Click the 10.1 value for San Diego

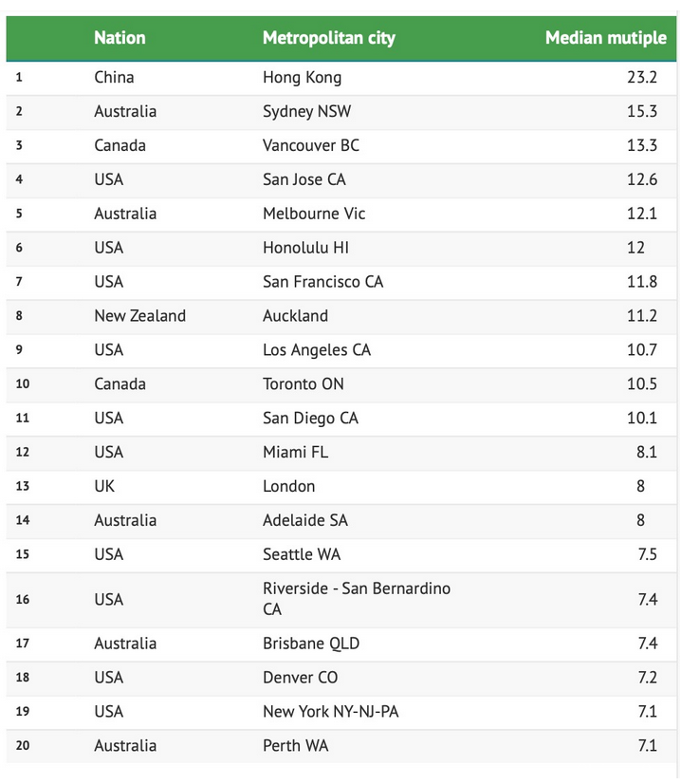coord(642,418)
